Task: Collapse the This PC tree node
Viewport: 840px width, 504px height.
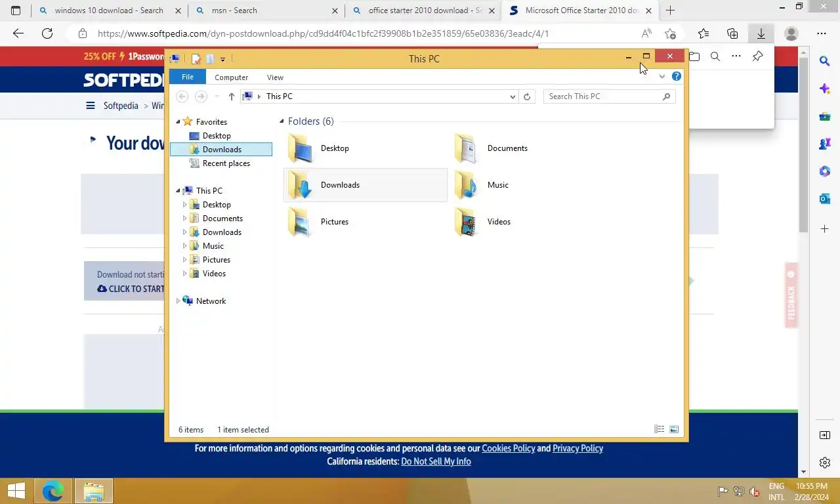Action: [x=178, y=191]
